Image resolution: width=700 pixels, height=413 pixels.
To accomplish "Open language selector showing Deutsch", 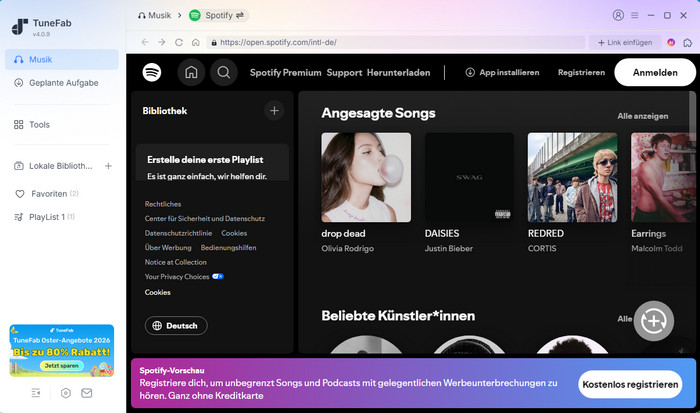I will pos(176,325).
